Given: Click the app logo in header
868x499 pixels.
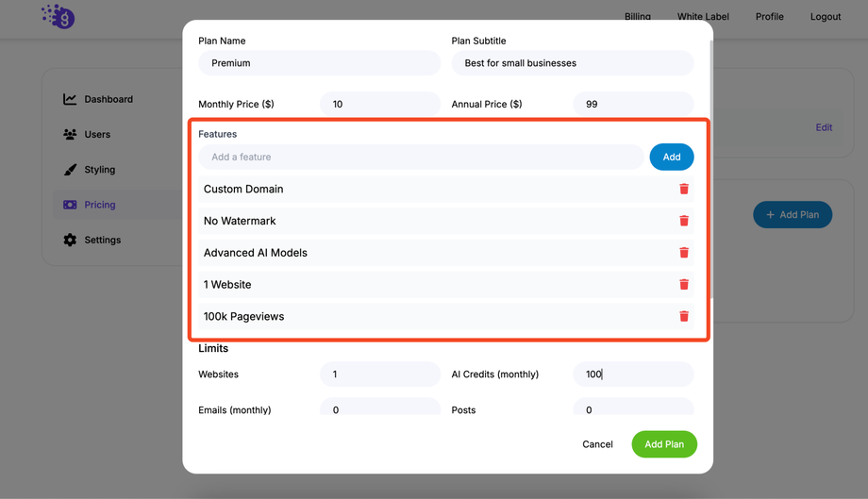Looking at the screenshot, I should click(58, 16).
